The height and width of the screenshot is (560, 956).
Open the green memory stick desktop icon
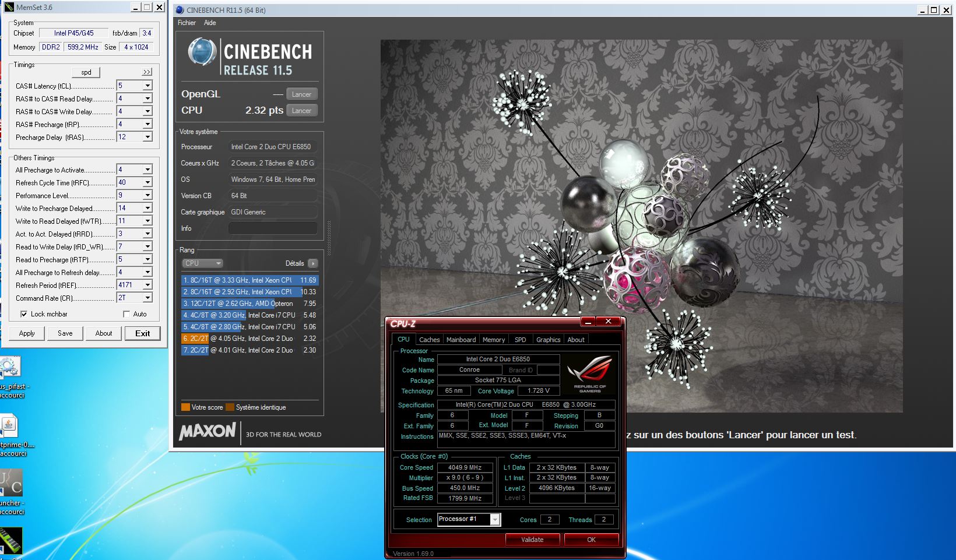[10, 541]
